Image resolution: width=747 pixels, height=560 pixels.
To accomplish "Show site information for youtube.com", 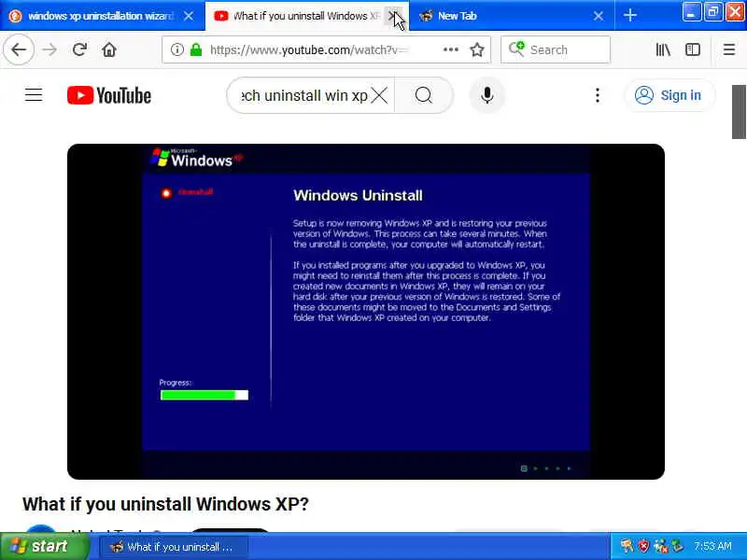I will tap(176, 49).
